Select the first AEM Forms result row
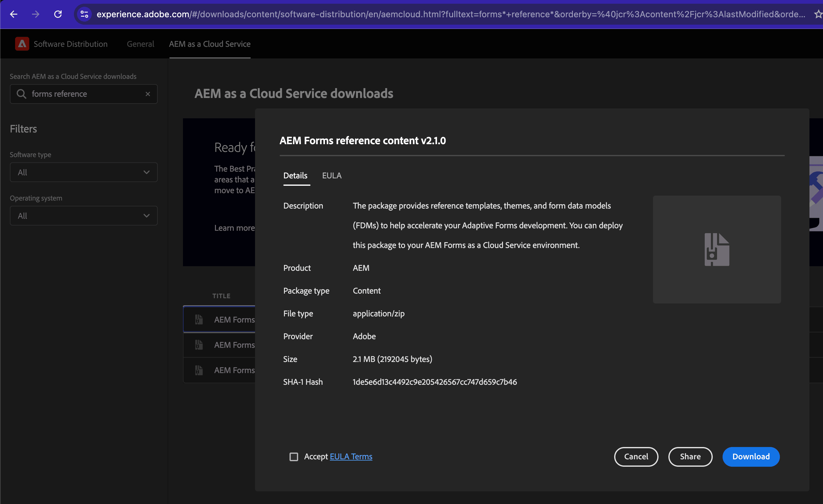823x504 pixels. (x=219, y=319)
